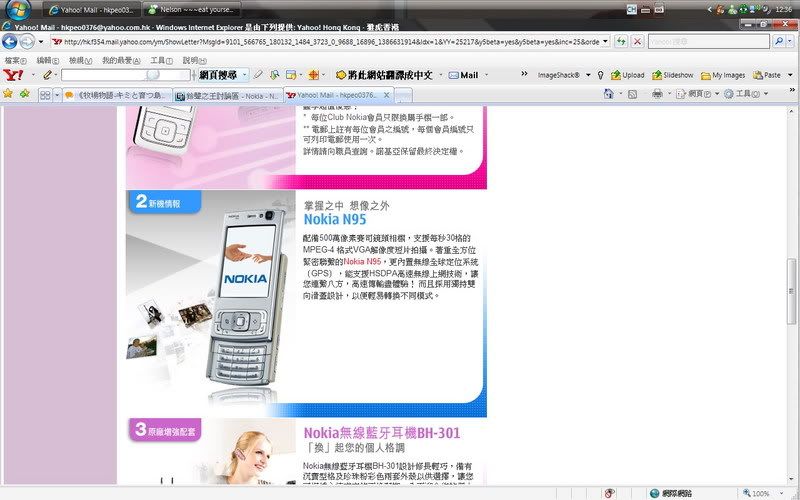Viewport: 800px width, 500px height.
Task: Open the 我的最愛 (Favorites) menu
Action: (121, 60)
